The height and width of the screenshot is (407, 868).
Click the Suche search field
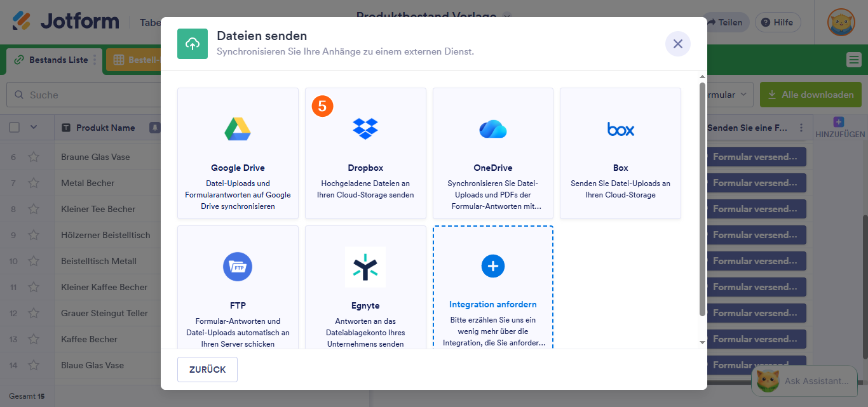[x=85, y=95]
